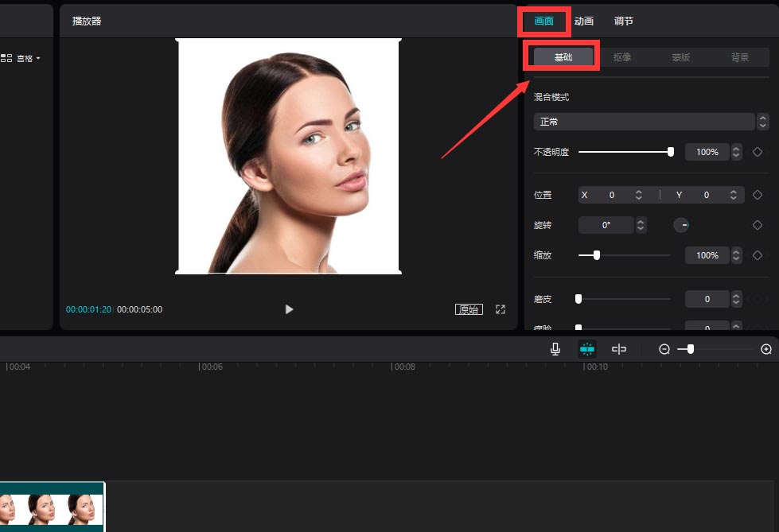The height and width of the screenshot is (532, 779).
Task: Switch to the 调节 tab
Action: 624,21
